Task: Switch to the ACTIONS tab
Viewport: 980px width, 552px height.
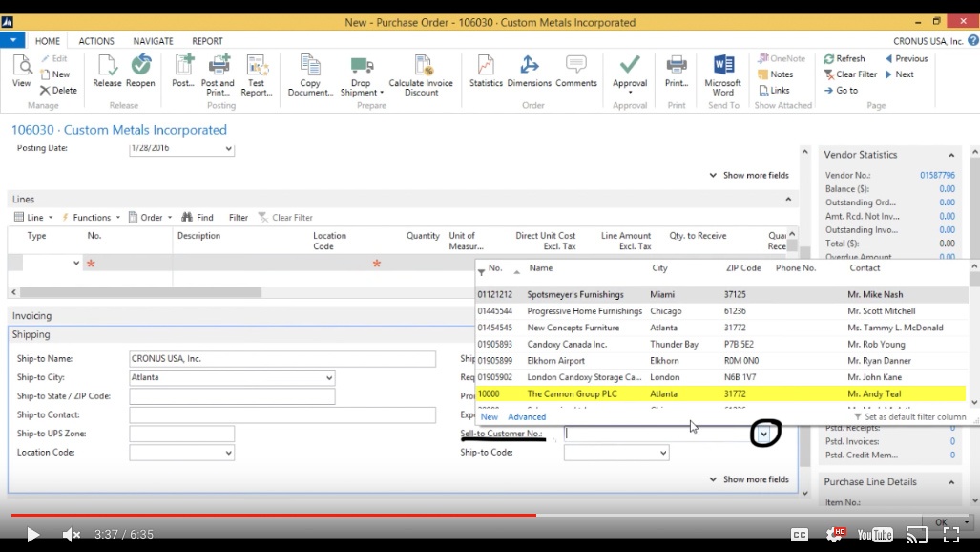Action: pos(96,41)
